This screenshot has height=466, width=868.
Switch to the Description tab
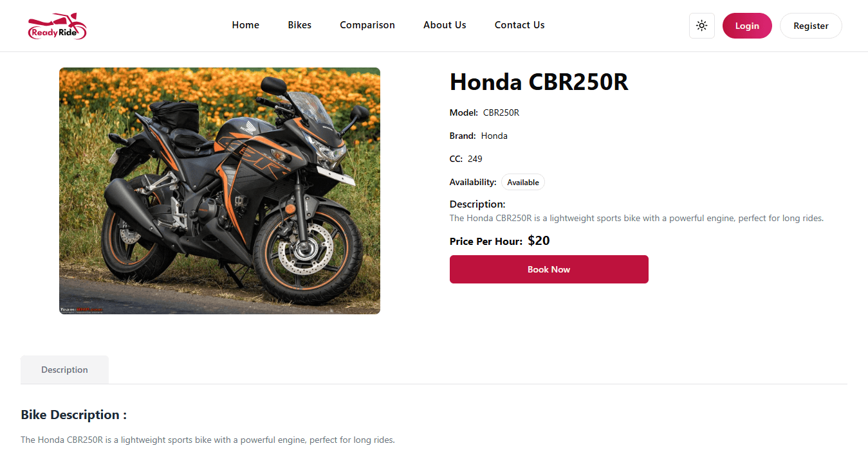[64, 370]
